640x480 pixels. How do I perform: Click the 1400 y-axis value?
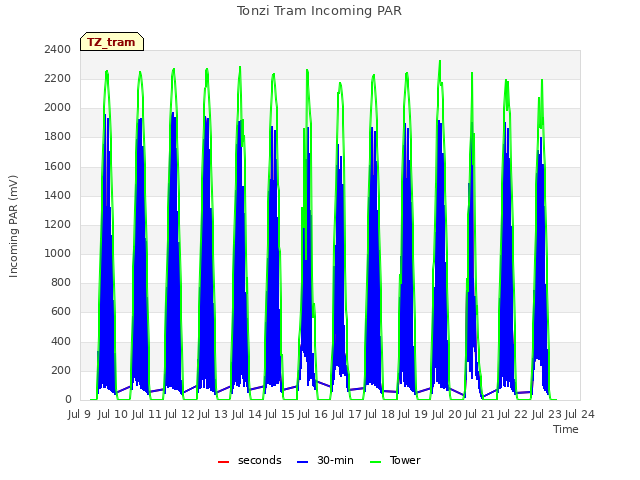pos(58,196)
